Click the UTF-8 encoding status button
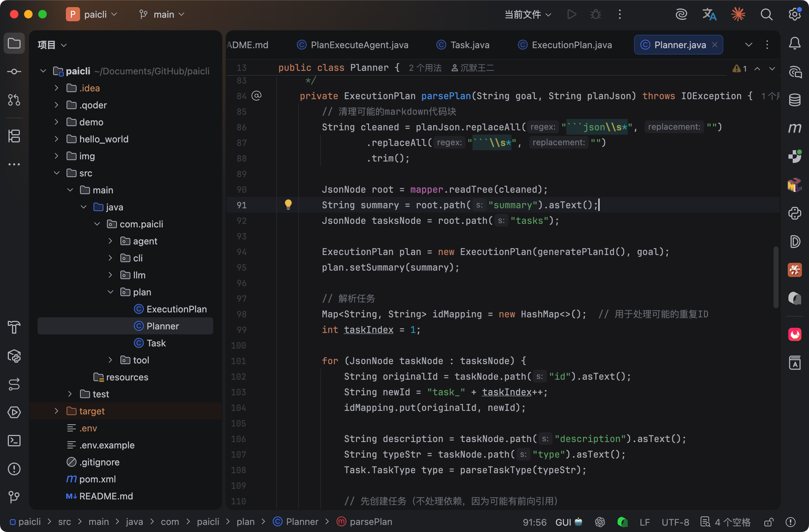 pos(675,522)
